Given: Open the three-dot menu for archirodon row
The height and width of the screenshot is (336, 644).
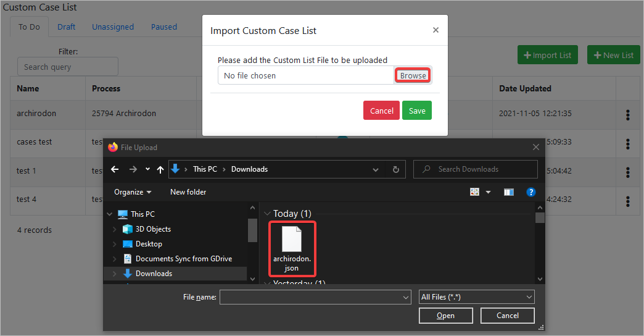Looking at the screenshot, I should point(628,115).
